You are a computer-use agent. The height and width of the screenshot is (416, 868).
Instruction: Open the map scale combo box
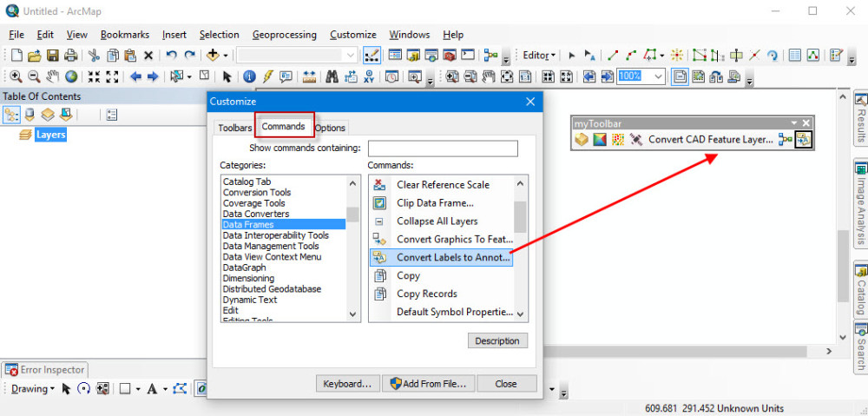351,56
